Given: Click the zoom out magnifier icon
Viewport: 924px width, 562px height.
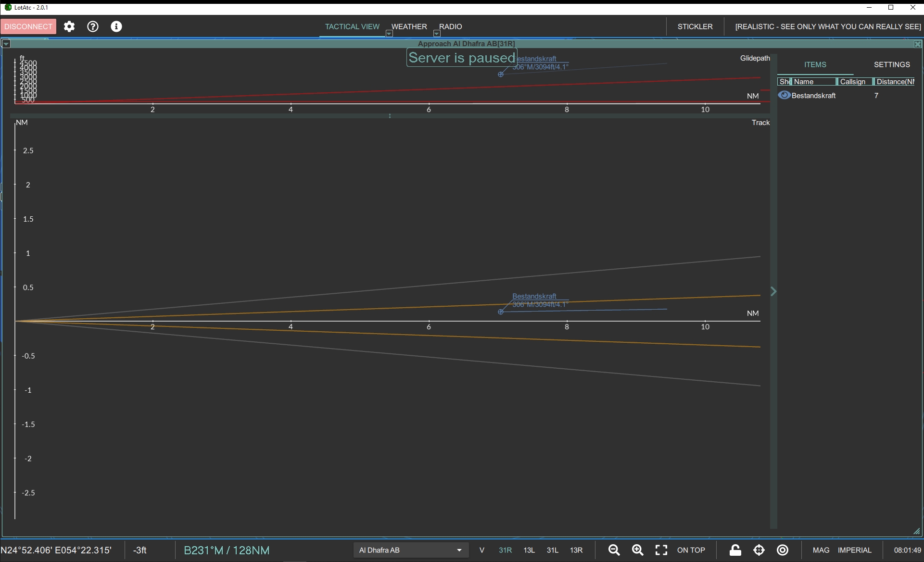Looking at the screenshot, I should pos(614,550).
